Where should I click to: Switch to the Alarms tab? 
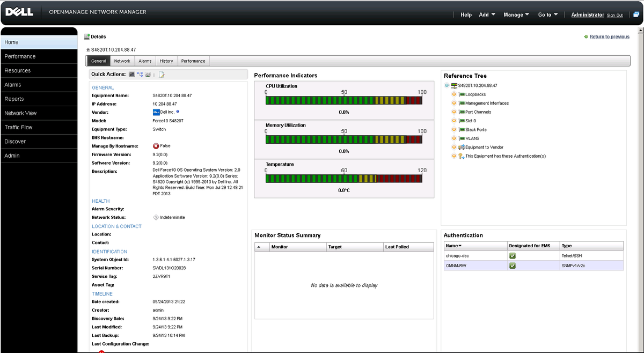point(145,61)
